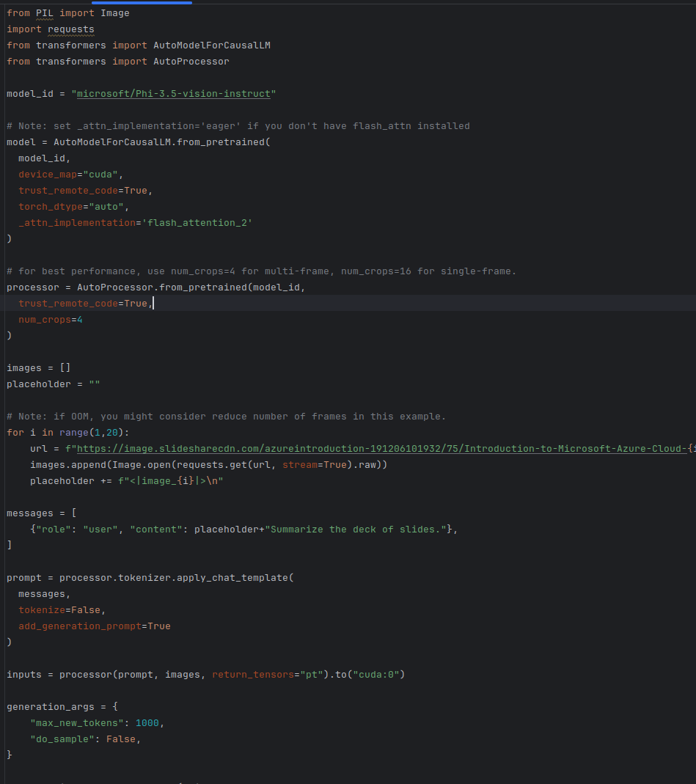Place cursor on the images = [] line
This screenshot has height=784, width=696.
pyautogui.click(x=38, y=368)
